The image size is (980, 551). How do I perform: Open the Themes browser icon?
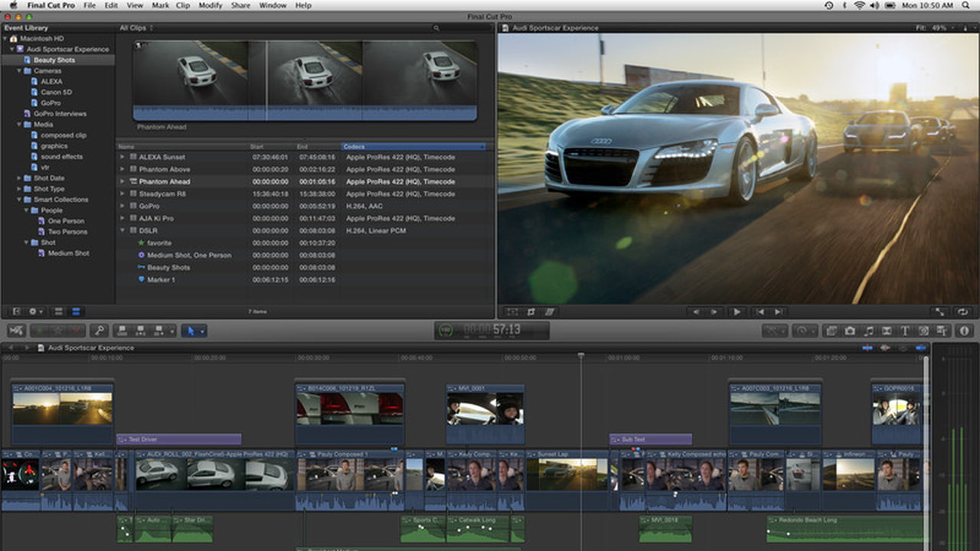point(942,331)
